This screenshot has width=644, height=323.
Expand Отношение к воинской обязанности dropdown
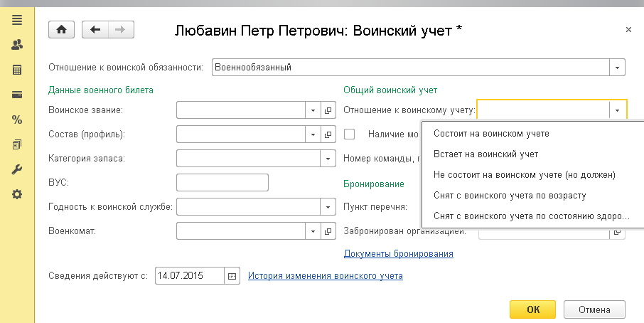click(618, 68)
